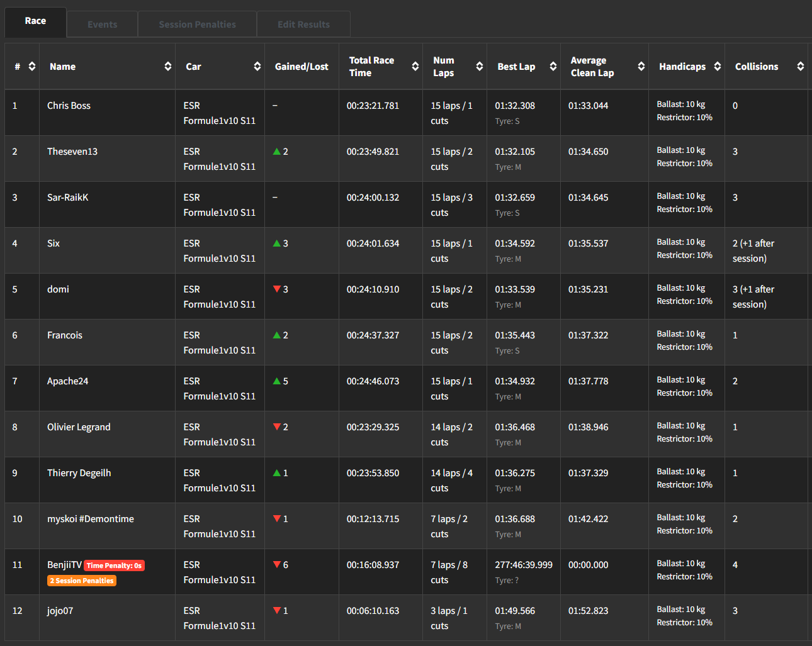This screenshot has height=646, width=812.
Task: Click the Handicaps column sort arrows
Action: pyautogui.click(x=718, y=67)
